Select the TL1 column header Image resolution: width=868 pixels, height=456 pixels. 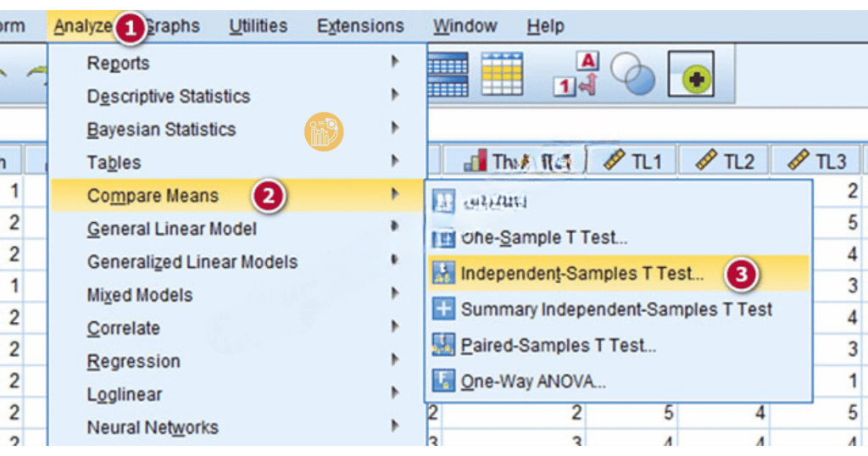pos(636,161)
